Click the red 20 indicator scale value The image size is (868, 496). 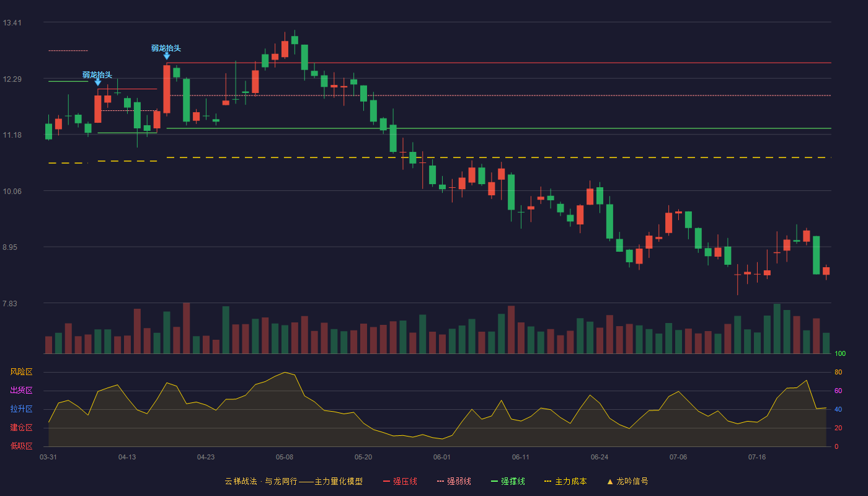pyautogui.click(x=838, y=428)
